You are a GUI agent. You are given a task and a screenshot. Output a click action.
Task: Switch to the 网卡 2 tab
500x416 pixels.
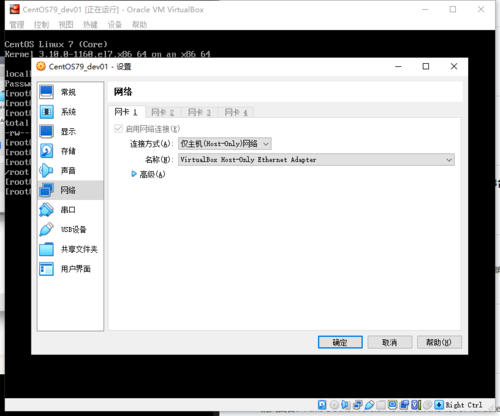pyautogui.click(x=163, y=112)
